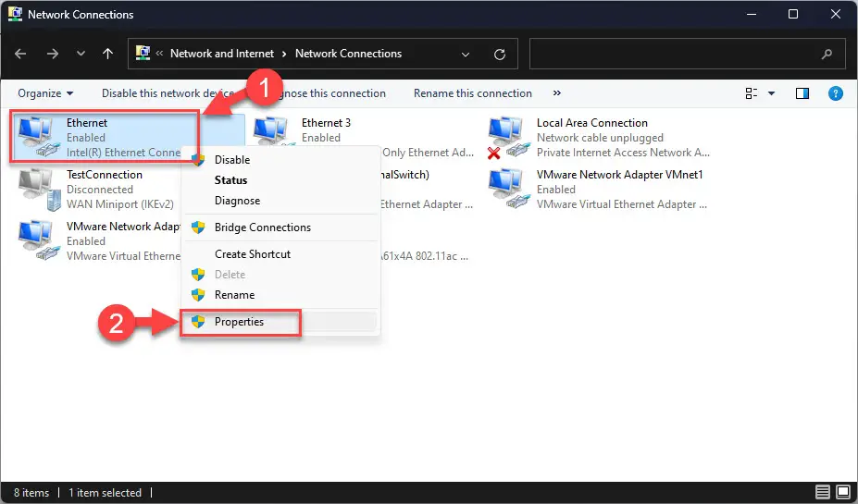Screen dimensions: 858x504
Task: Refresh the Network Connections view
Action: point(500,55)
